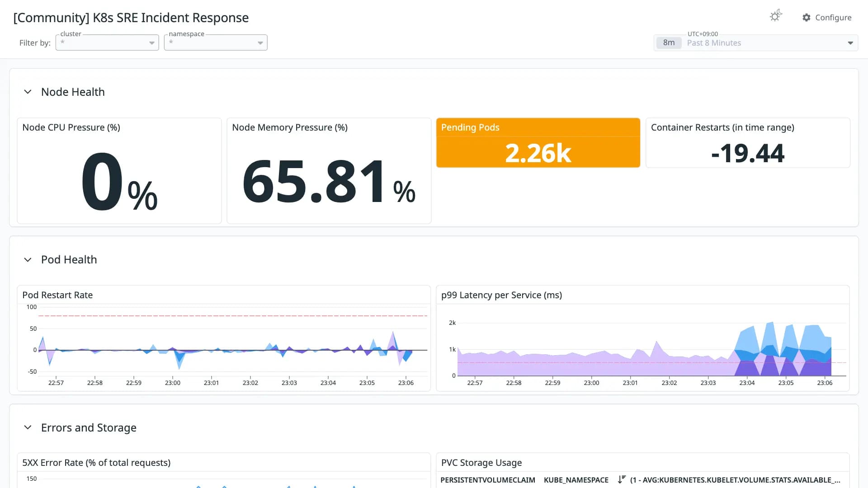The width and height of the screenshot is (868, 488).
Task: Click the Node Health section title
Action: 73,92
